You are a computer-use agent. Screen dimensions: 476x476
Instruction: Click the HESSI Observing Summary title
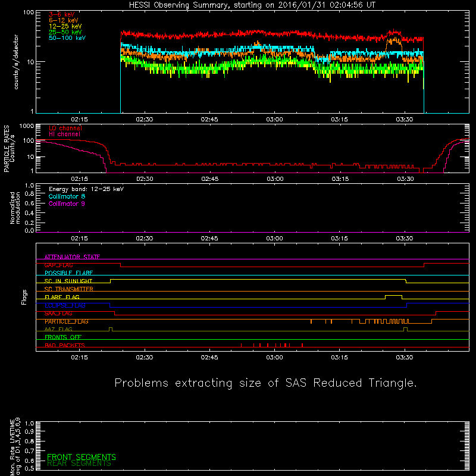point(252,5)
